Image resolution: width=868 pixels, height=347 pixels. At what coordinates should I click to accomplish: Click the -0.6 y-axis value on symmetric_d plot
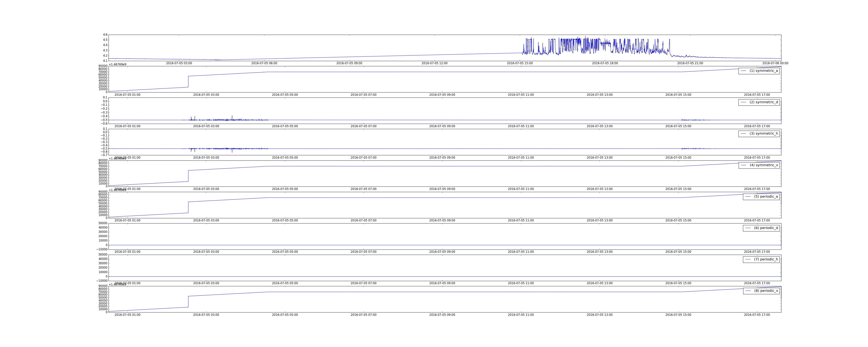coord(105,124)
